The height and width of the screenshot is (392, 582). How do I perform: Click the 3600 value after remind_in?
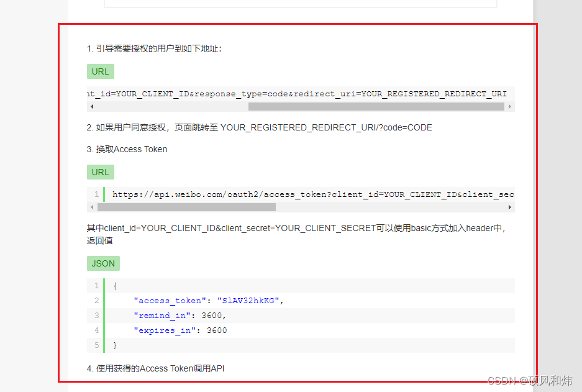point(212,316)
